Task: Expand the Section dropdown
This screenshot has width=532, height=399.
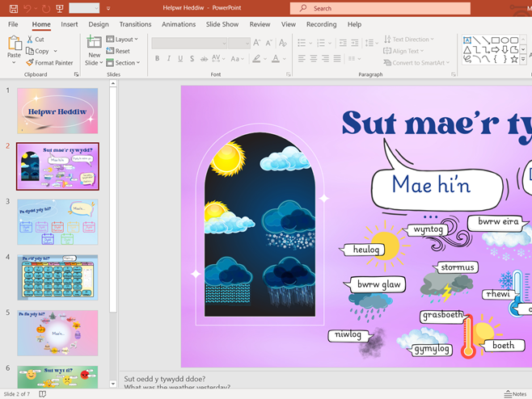Action: pos(124,62)
